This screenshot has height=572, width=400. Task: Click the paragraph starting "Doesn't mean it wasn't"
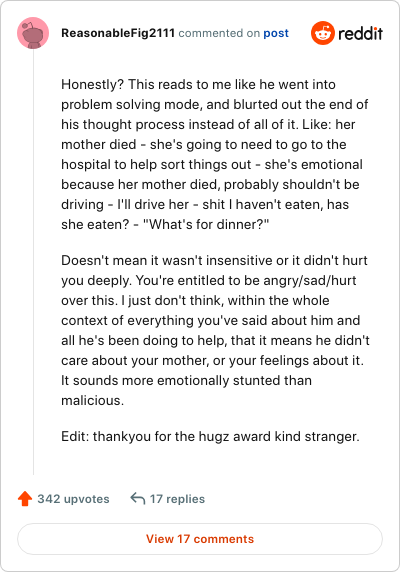tap(215, 331)
